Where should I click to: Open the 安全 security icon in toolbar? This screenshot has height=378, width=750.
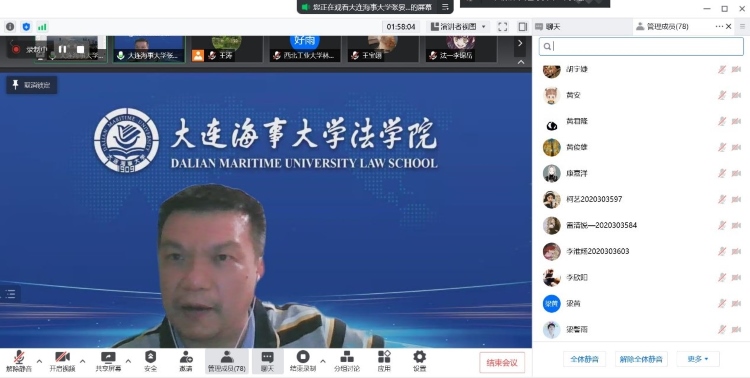[151, 361]
